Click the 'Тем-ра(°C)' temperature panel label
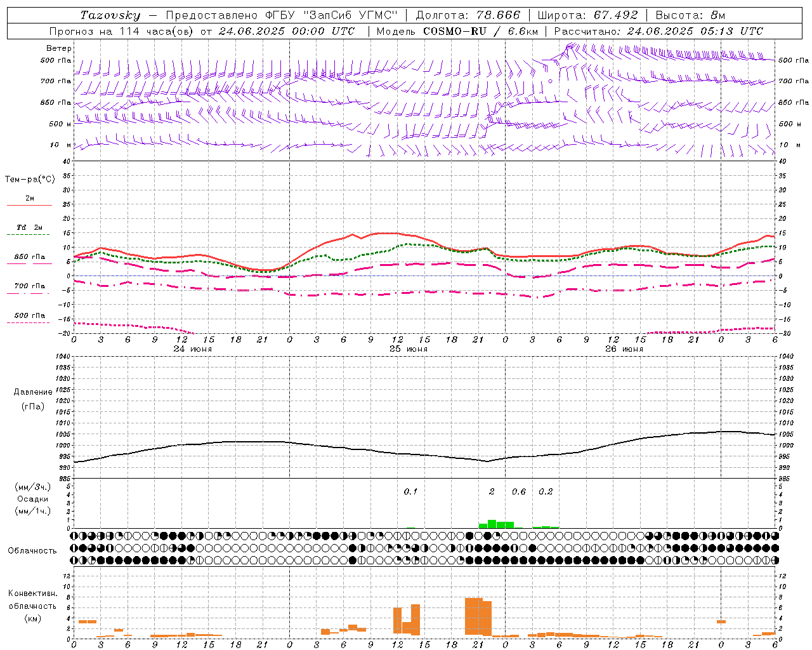 [30, 180]
